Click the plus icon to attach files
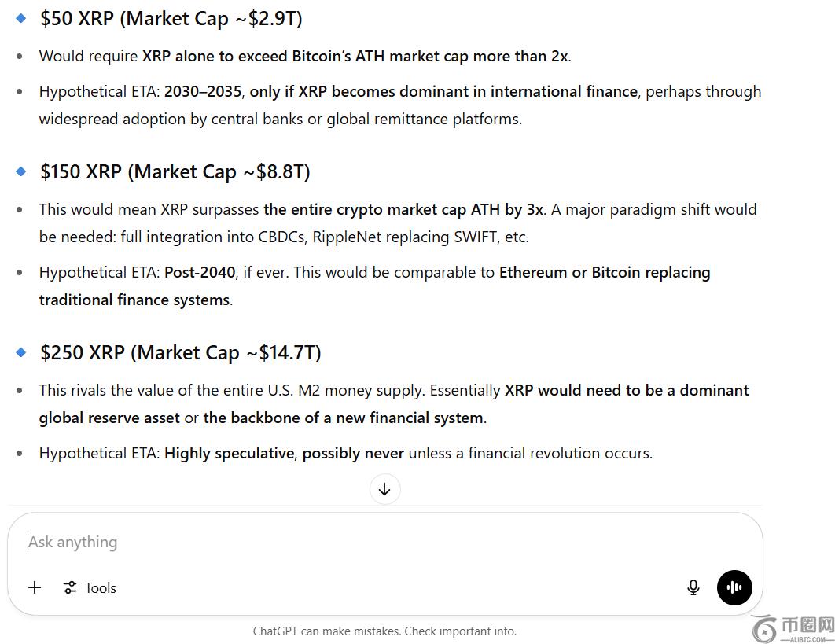The height and width of the screenshot is (644, 835). click(35, 587)
